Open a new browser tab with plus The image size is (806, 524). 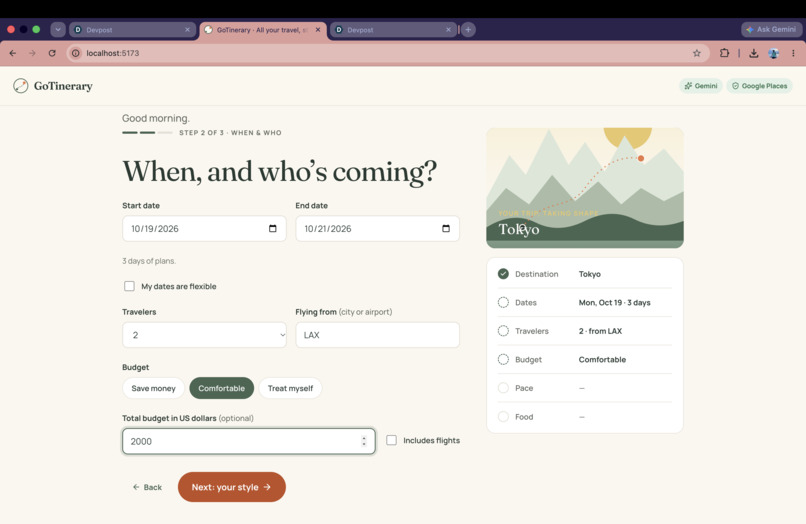coord(468,30)
